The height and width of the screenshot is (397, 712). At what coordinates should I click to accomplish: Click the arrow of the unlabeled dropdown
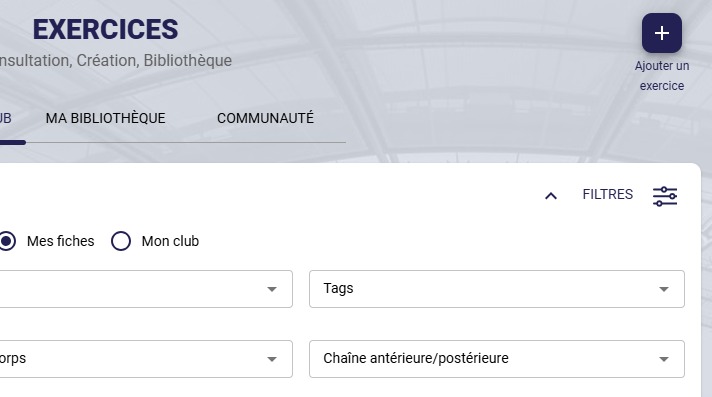272,289
